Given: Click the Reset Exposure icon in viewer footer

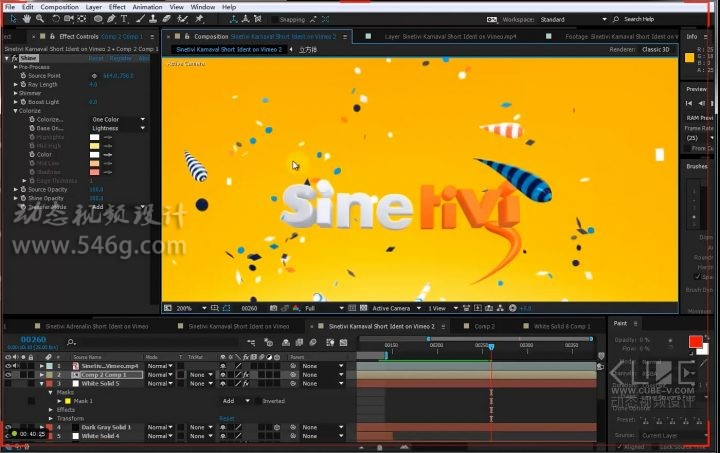Looking at the screenshot, I should pos(512,308).
